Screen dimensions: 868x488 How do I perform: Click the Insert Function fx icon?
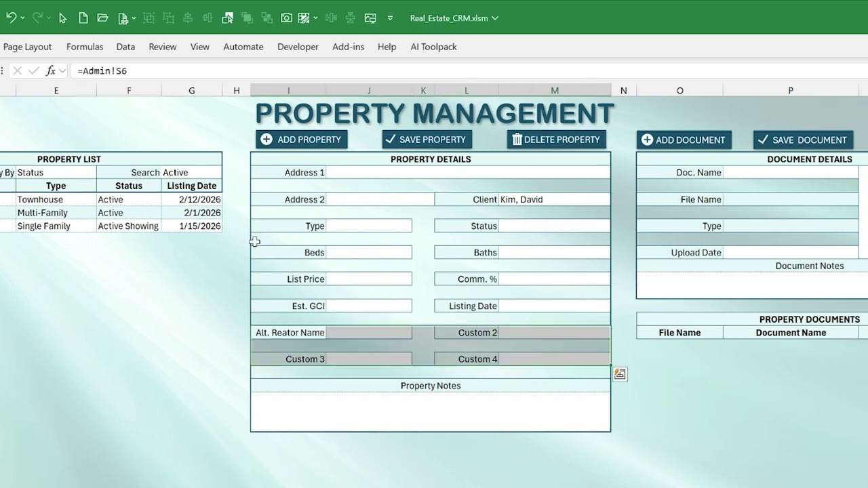[x=50, y=70]
